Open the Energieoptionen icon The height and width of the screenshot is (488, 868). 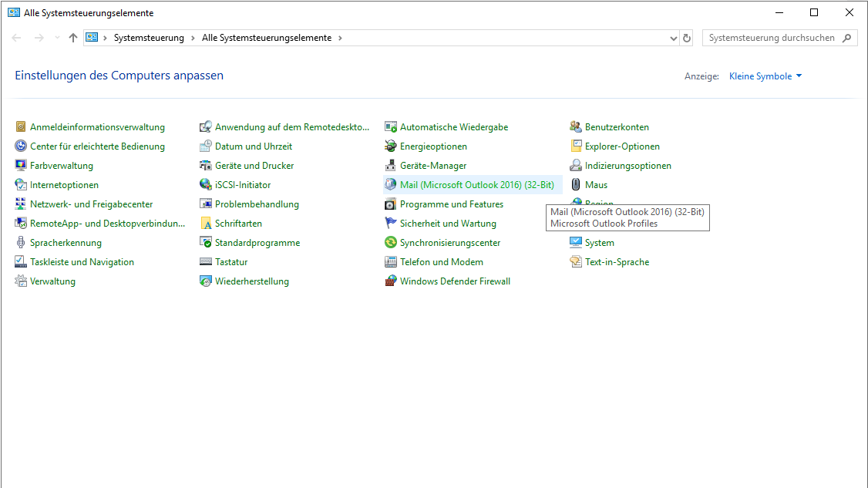pyautogui.click(x=391, y=146)
